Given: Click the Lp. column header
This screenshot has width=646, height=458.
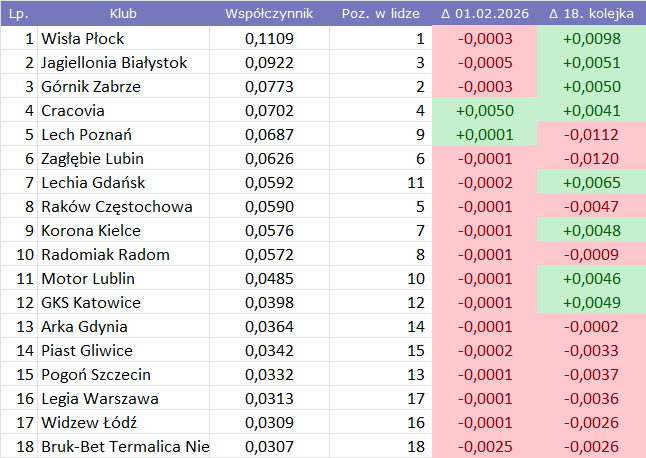Looking at the screenshot, I should [18, 14].
